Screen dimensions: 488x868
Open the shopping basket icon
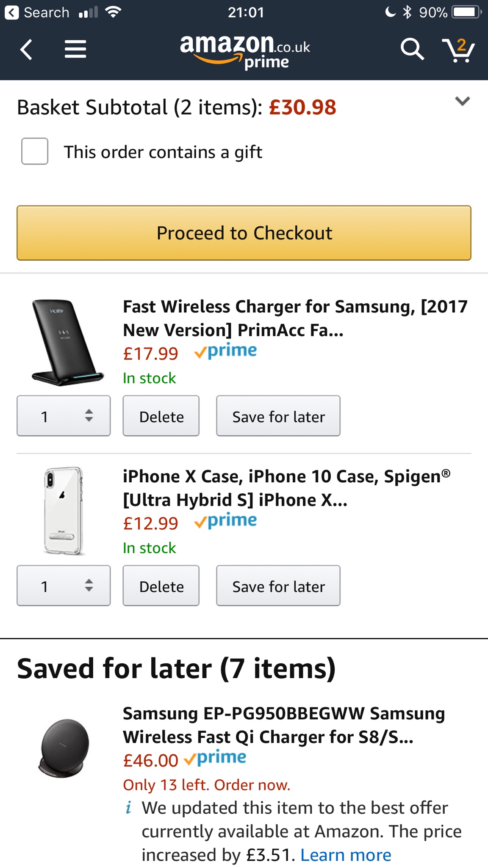tap(458, 50)
